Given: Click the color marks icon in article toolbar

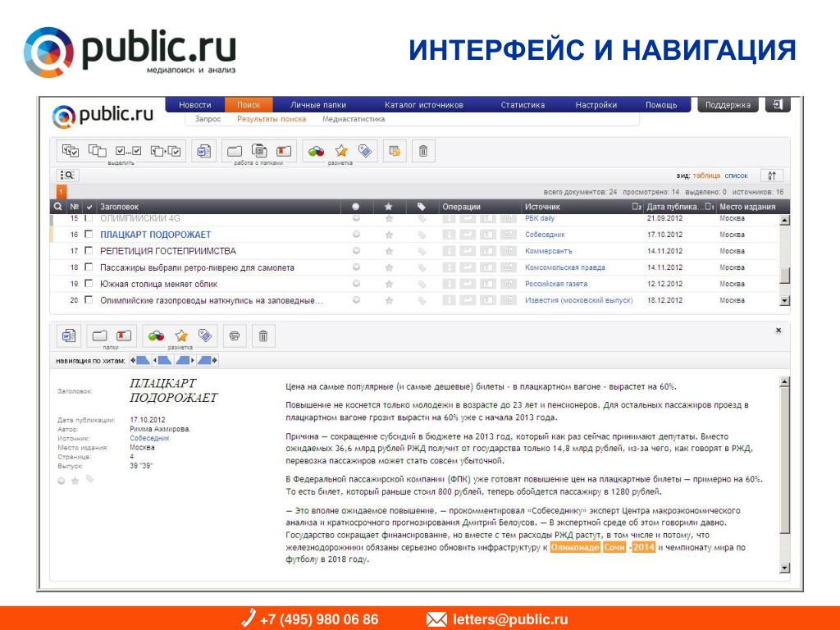Looking at the screenshot, I should click(156, 336).
